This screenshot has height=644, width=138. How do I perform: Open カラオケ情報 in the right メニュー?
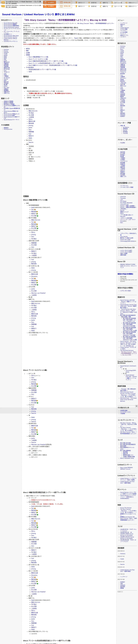point(124,29)
